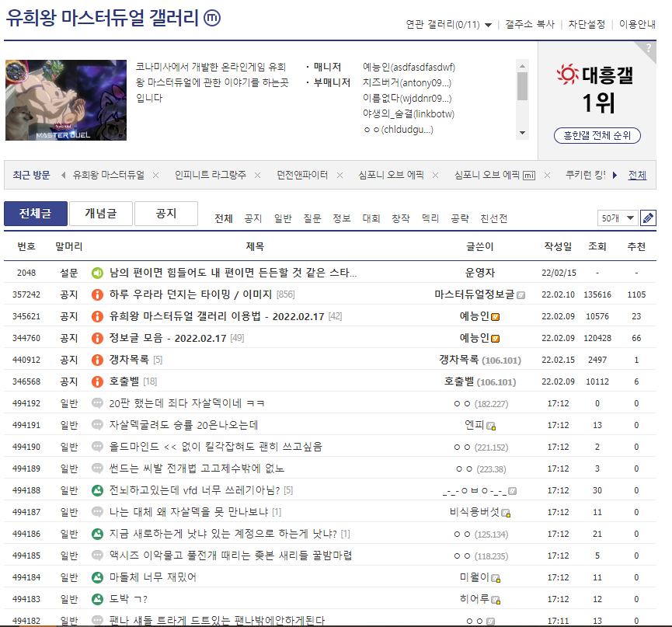Click the user badge icon next to 미월이

point(496,579)
